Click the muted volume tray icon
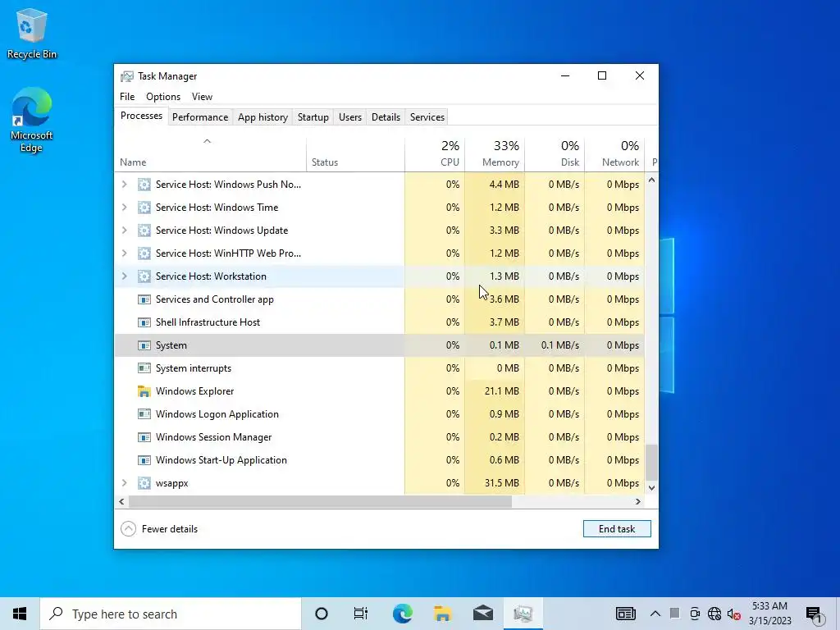Screen dimensions: 840x630 coord(734,614)
